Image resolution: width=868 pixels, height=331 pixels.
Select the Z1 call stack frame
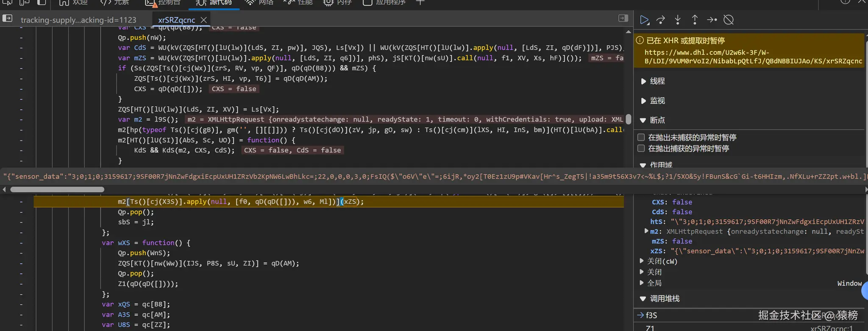650,328
